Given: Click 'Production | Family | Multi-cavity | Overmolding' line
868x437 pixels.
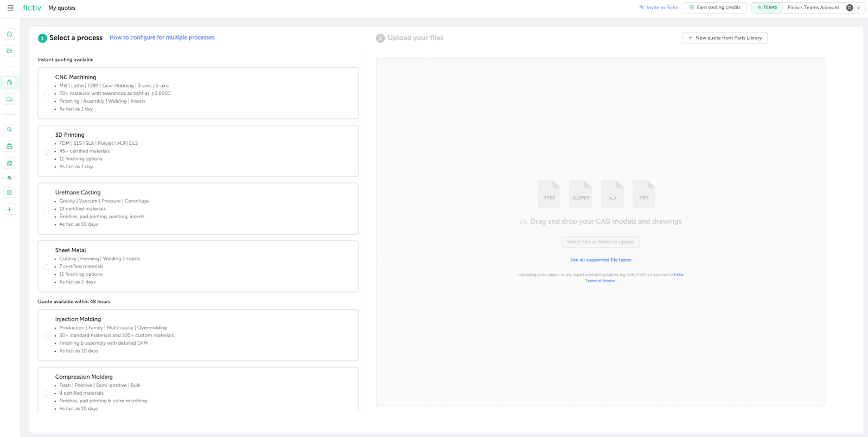Looking at the screenshot, I should tap(113, 328).
